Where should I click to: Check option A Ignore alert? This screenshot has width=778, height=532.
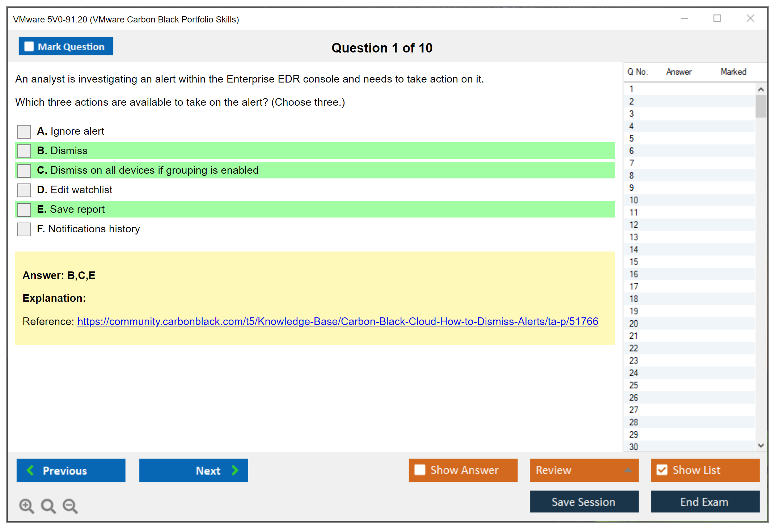coord(24,131)
